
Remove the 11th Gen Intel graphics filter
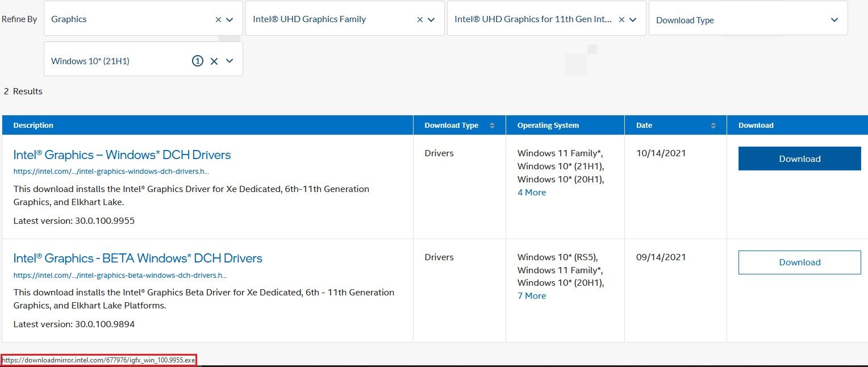click(622, 19)
